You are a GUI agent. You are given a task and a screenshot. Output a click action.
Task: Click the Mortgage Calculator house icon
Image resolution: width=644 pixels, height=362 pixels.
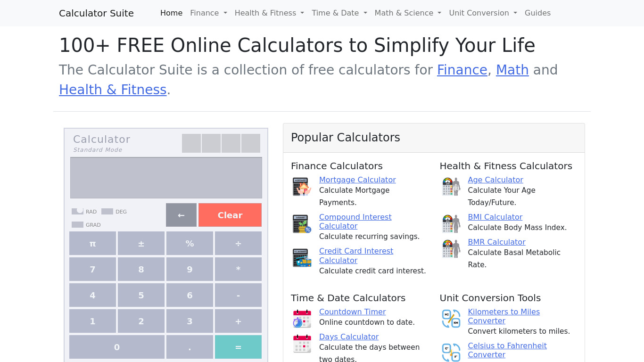tap(302, 187)
